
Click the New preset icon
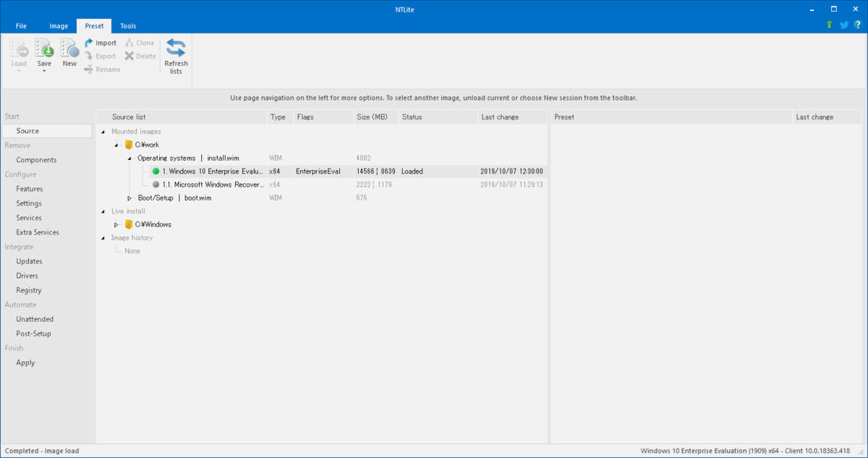tap(69, 48)
